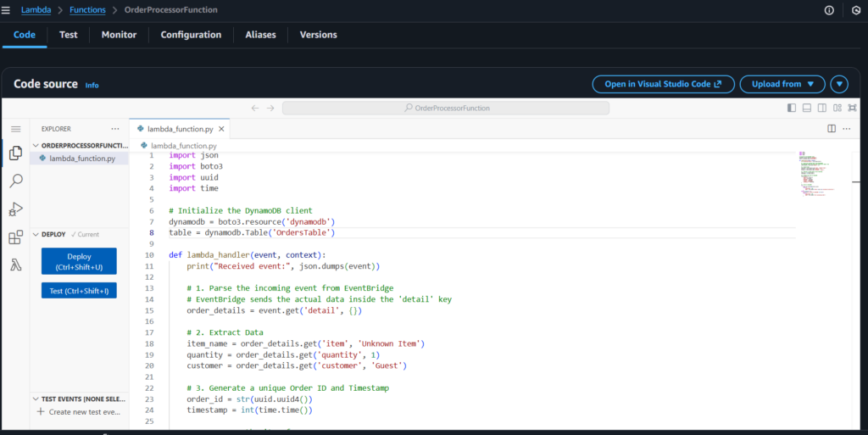Click the split editor right icon
Image resolution: width=868 pixels, height=435 pixels.
pyautogui.click(x=832, y=129)
